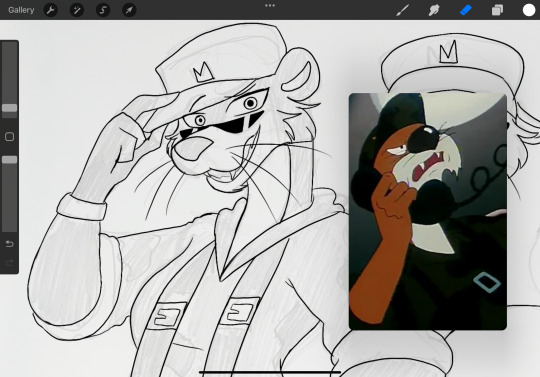This screenshot has width=540, height=377.
Task: Open the white active color circle
Action: 529,10
